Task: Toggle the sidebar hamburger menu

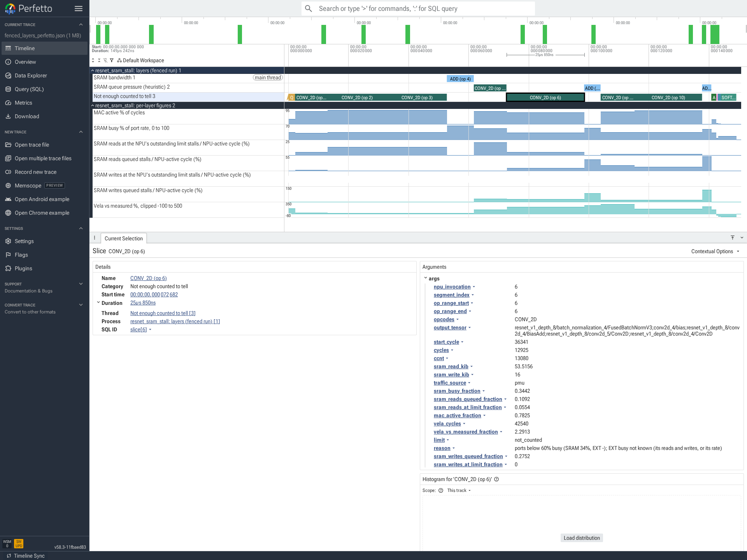Action: [79, 9]
